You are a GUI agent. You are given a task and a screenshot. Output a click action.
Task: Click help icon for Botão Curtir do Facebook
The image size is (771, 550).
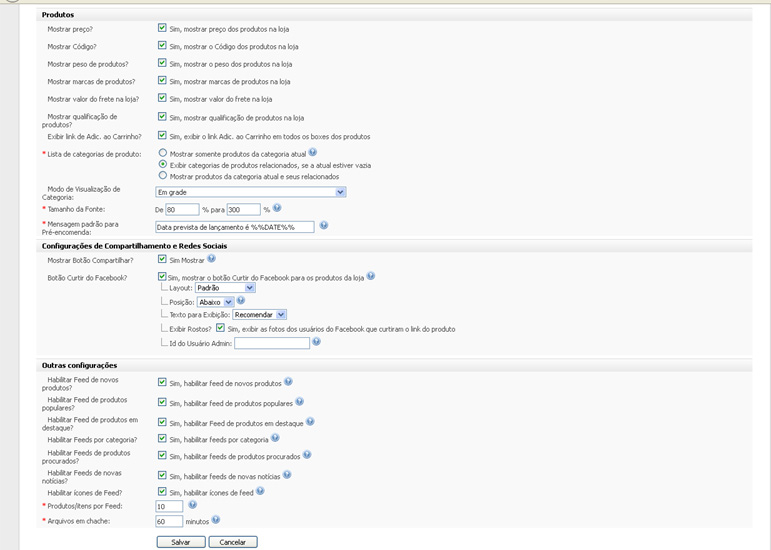pyautogui.click(x=371, y=276)
